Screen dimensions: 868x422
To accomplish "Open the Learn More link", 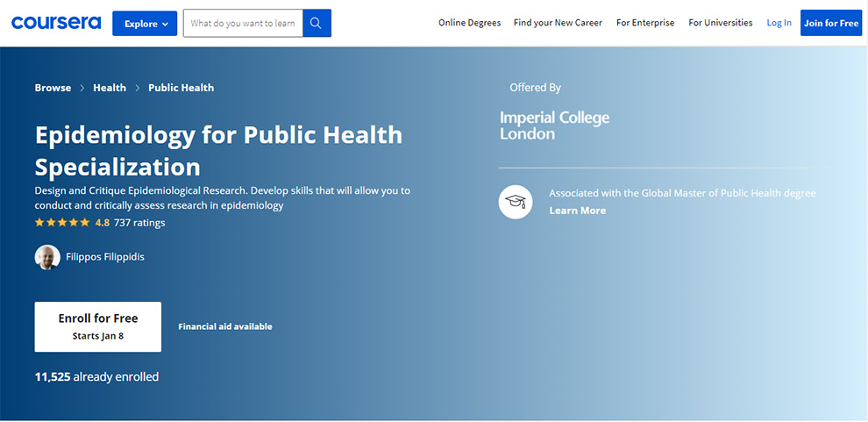I will (x=578, y=211).
